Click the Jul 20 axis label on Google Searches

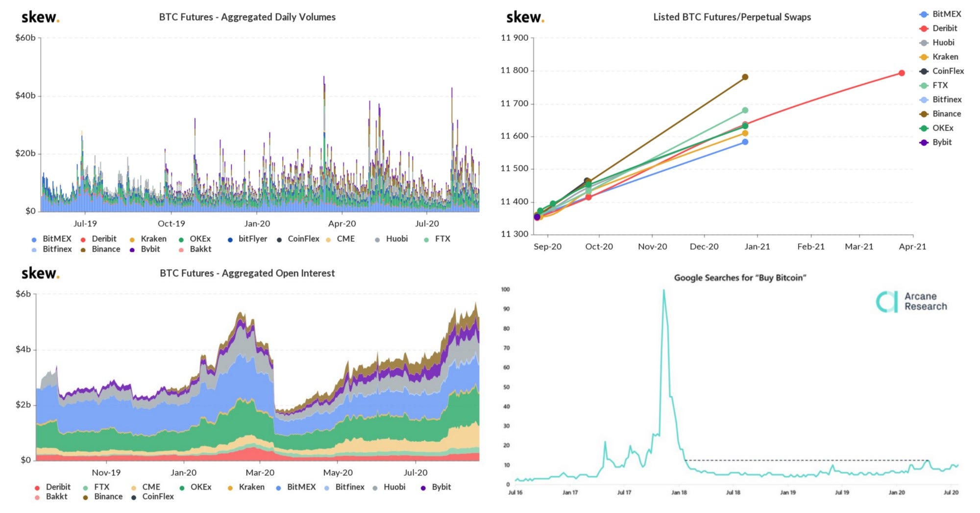(951, 492)
